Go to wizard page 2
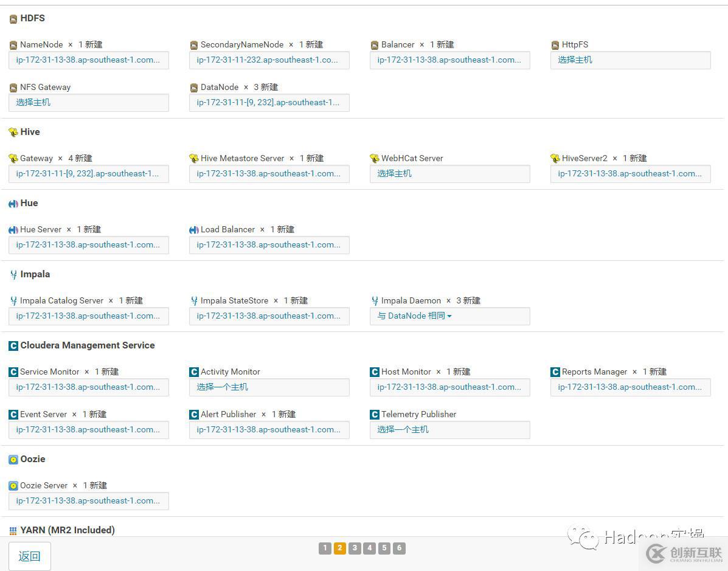 (340, 549)
